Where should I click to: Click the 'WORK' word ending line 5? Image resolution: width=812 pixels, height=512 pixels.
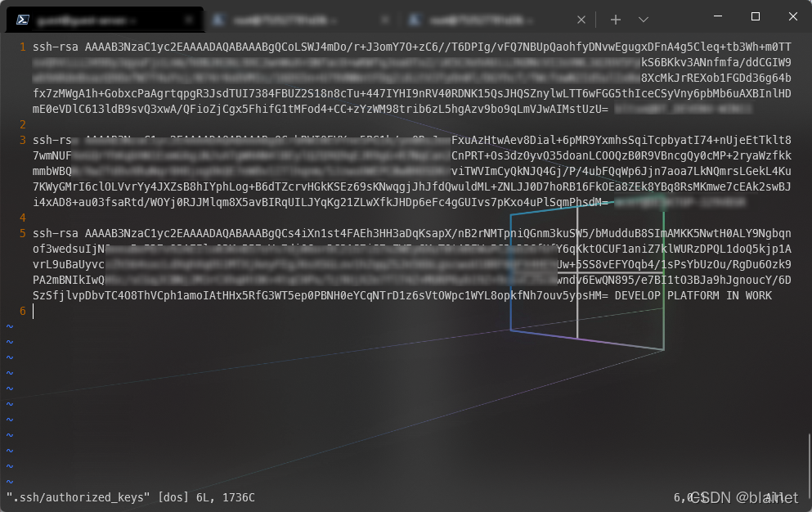(x=759, y=295)
